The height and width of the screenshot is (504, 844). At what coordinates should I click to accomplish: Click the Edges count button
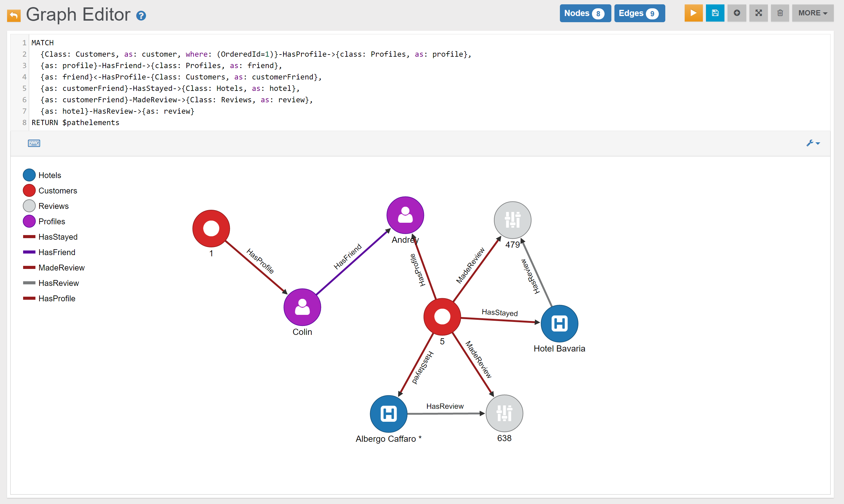click(x=639, y=13)
